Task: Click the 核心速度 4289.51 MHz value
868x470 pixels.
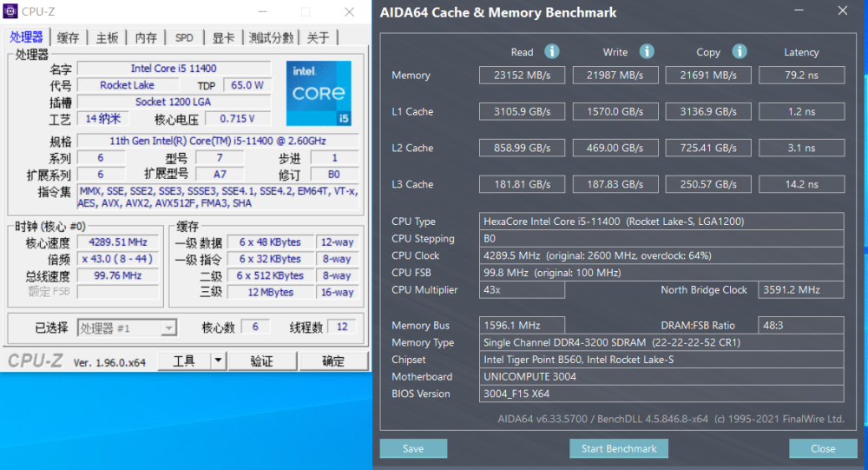Action: tap(118, 242)
